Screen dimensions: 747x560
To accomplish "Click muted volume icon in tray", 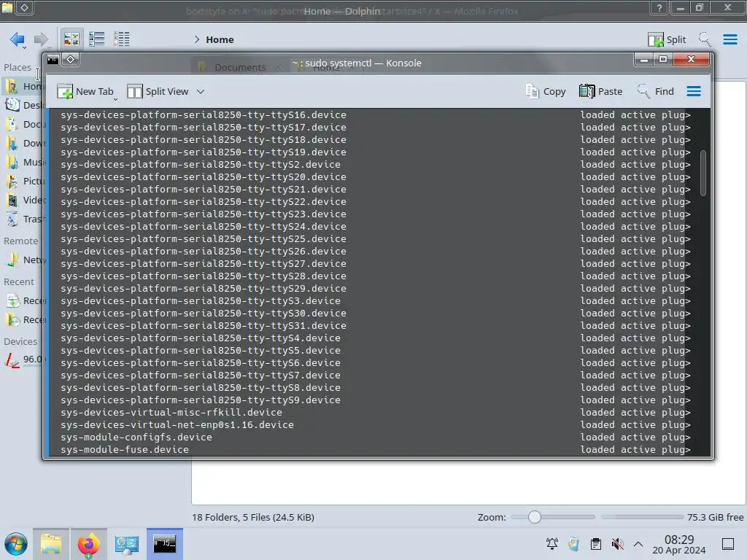I will point(617,544).
